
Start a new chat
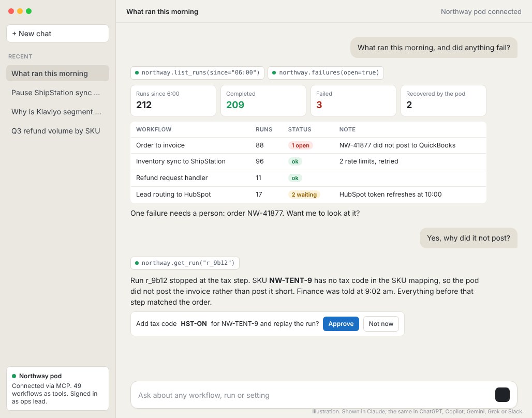pyautogui.click(x=57, y=34)
